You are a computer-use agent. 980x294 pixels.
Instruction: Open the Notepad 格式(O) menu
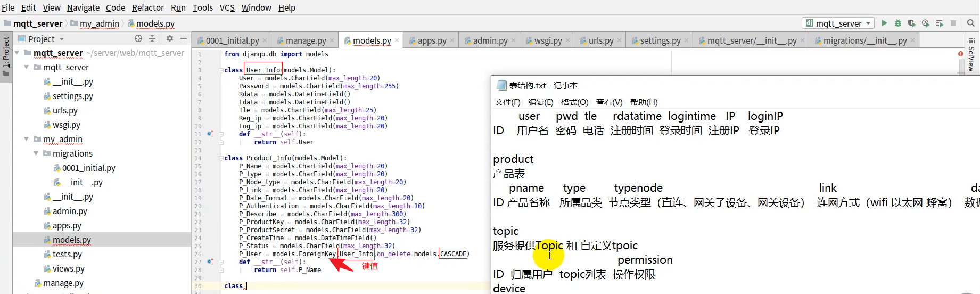point(574,102)
